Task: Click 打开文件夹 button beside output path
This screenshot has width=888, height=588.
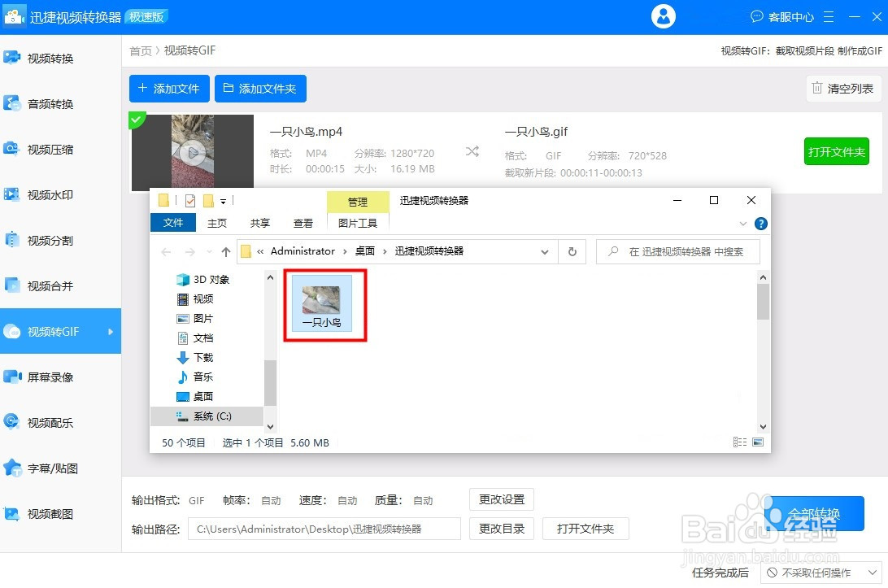Action: tap(585, 529)
